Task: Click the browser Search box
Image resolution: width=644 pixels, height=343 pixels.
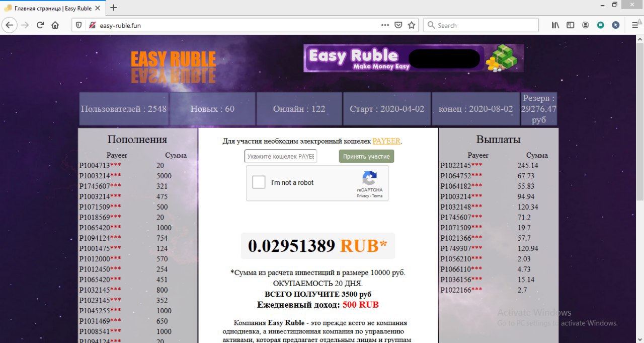Action: click(481, 25)
